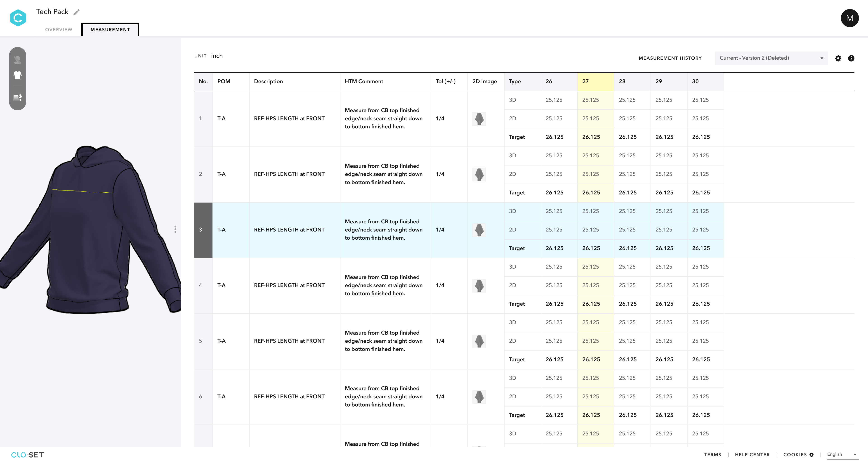Toggle garment display t-shirt icon
This screenshot has width=868, height=463.
pyautogui.click(x=18, y=75)
